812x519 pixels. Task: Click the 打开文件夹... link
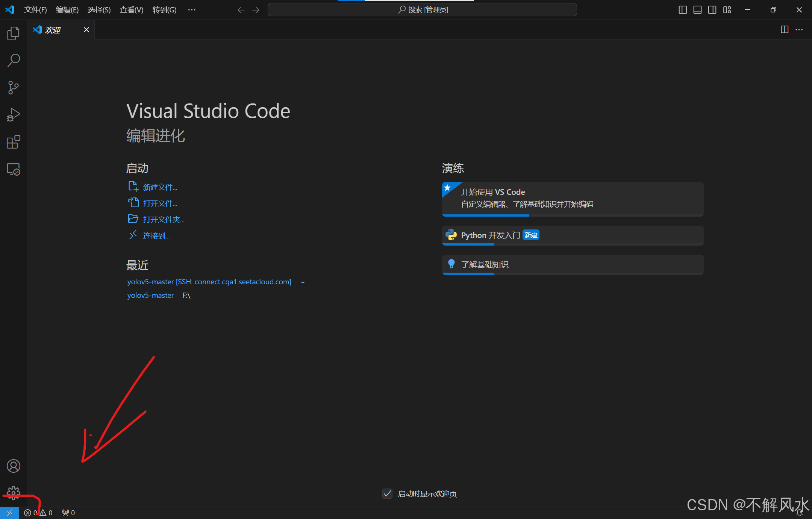pos(164,220)
